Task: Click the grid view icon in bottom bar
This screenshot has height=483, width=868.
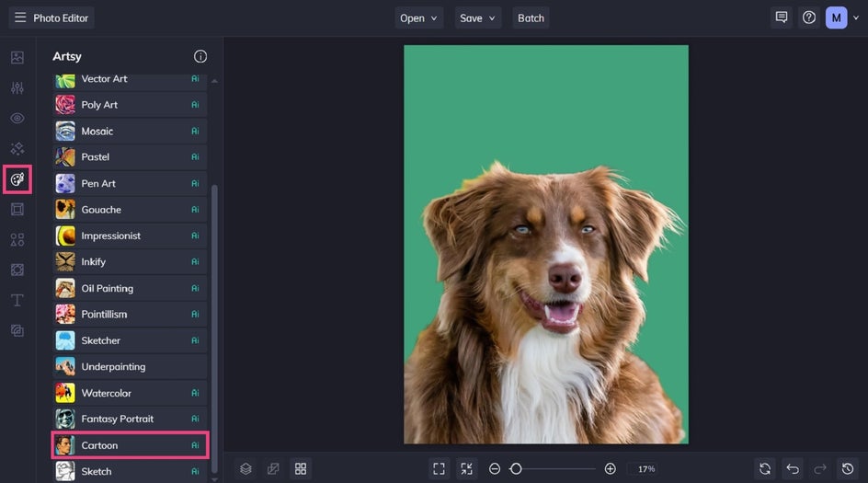Action: (301, 469)
